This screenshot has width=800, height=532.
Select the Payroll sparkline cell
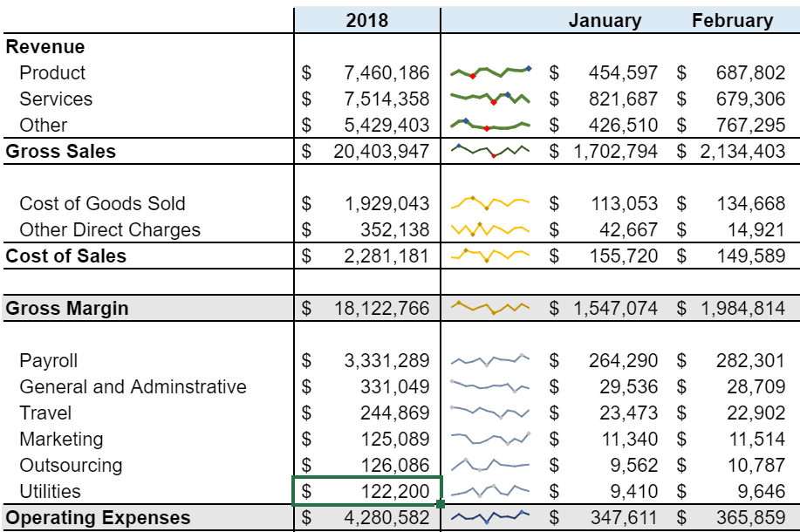point(491,360)
